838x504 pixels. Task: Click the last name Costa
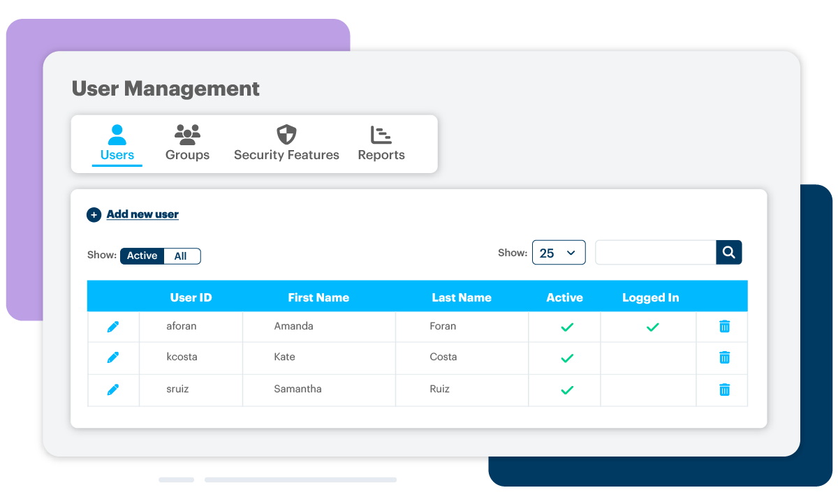pyautogui.click(x=443, y=357)
